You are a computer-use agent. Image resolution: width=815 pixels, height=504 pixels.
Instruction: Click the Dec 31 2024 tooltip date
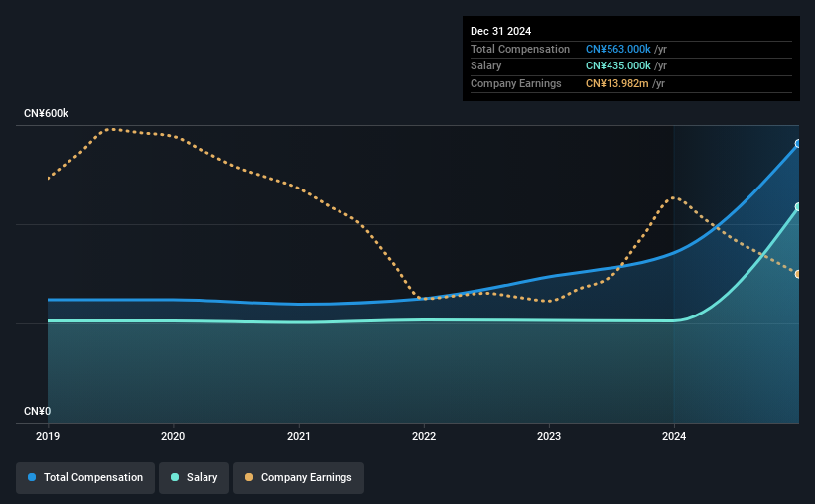pyautogui.click(x=500, y=31)
